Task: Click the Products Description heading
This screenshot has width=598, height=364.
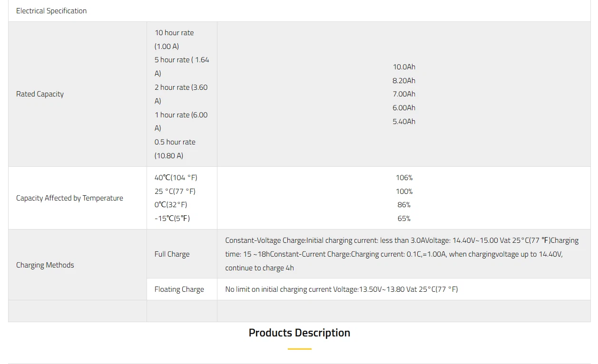Action: (299, 333)
